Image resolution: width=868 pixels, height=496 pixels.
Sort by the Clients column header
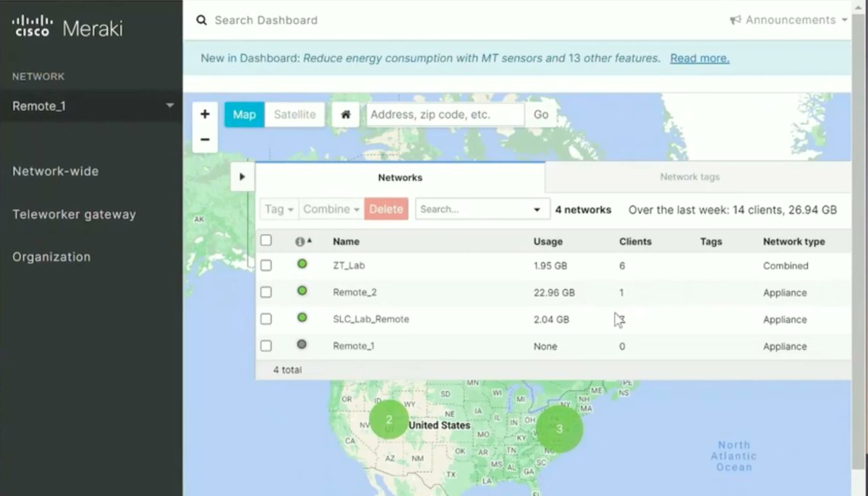click(x=636, y=241)
